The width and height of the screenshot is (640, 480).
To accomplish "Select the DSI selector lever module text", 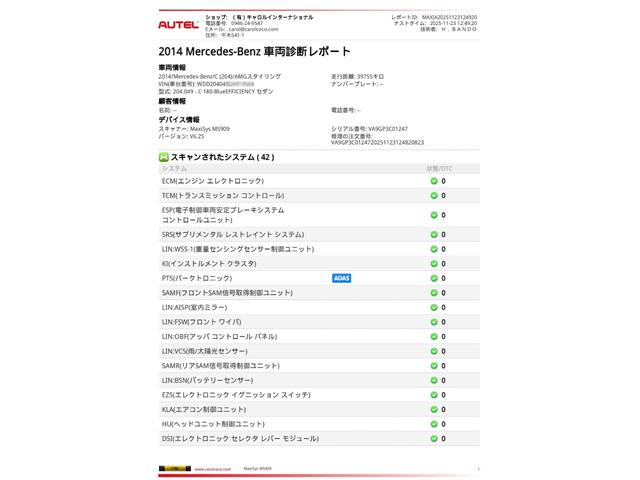I will (240, 439).
